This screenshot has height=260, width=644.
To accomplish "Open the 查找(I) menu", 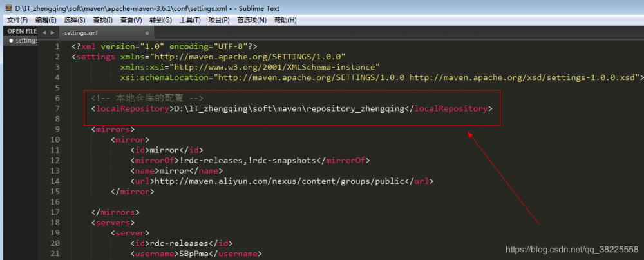I will click(x=102, y=20).
